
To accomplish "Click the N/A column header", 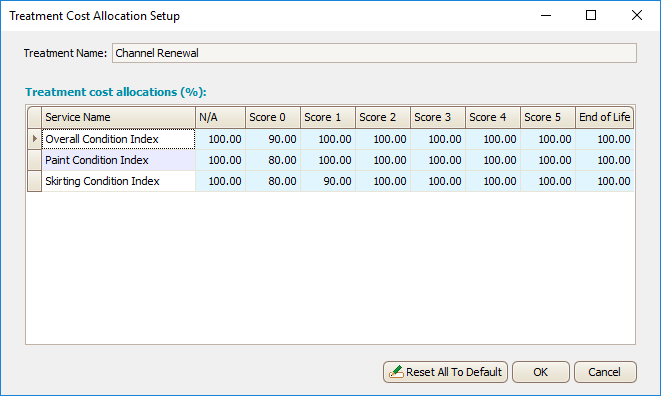I will pos(220,117).
